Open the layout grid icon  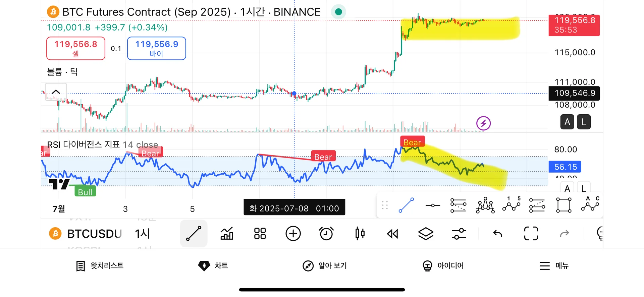[x=260, y=234]
